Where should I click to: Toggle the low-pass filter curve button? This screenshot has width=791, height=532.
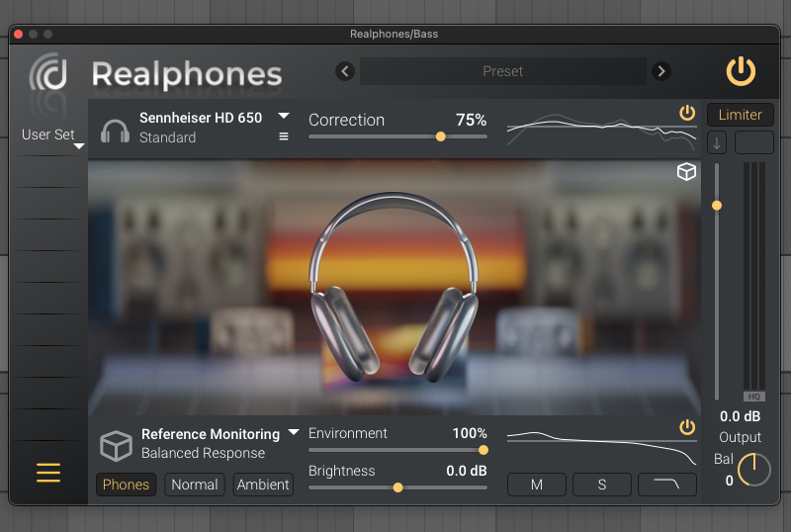tap(667, 485)
